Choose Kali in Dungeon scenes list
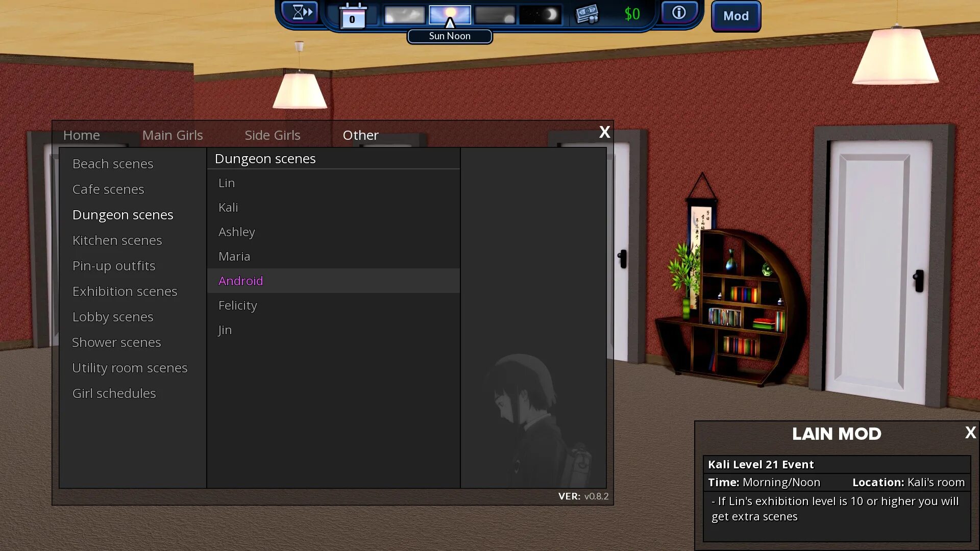Screen dimensions: 980x551 tap(228, 208)
